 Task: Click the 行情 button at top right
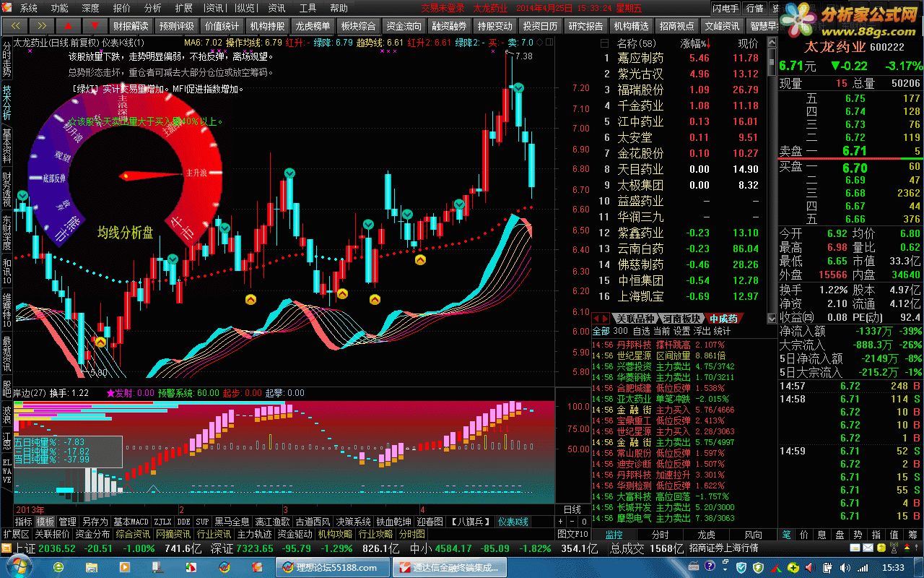click(754, 8)
